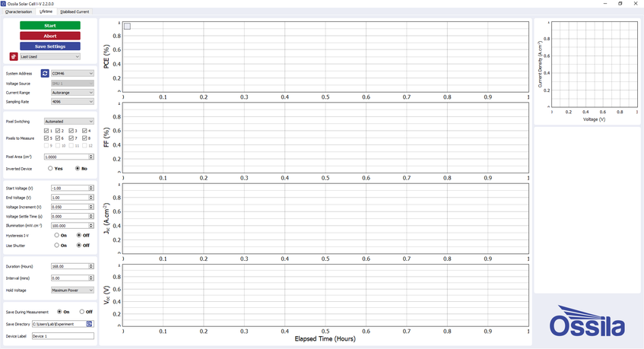Click the Save Directory browse folder icon
The width and height of the screenshot is (644, 349).
pyautogui.click(x=90, y=324)
